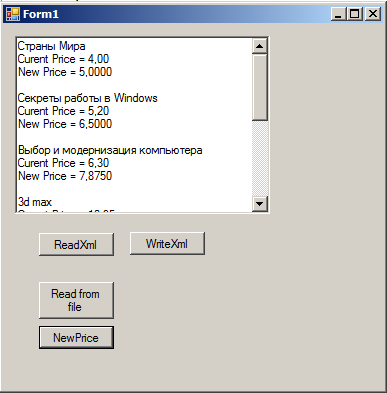The height and width of the screenshot is (393, 387).
Task: Click the ReadXml button
Action: 76,245
